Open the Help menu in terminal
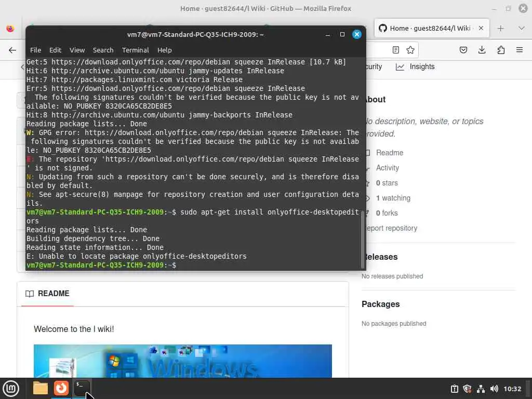This screenshot has height=399, width=532. pos(165,50)
